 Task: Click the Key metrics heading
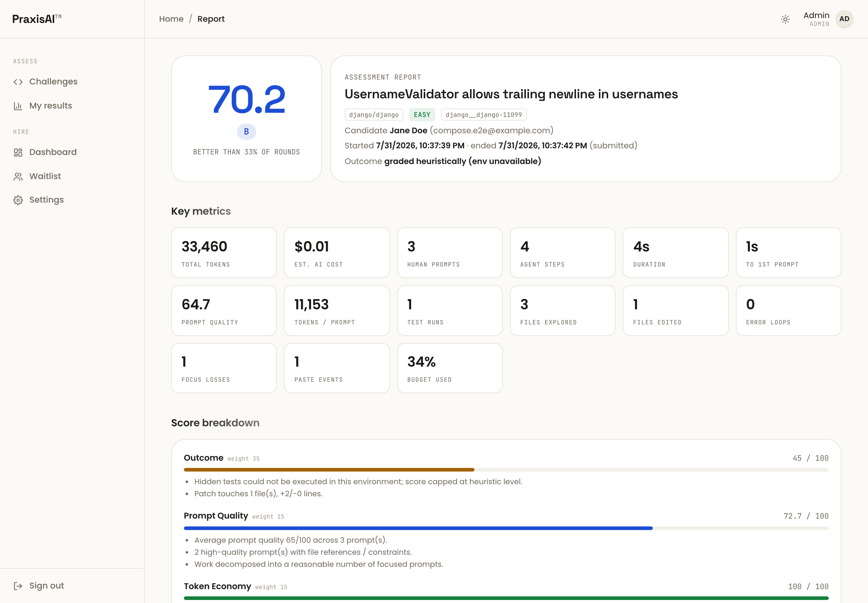point(200,211)
